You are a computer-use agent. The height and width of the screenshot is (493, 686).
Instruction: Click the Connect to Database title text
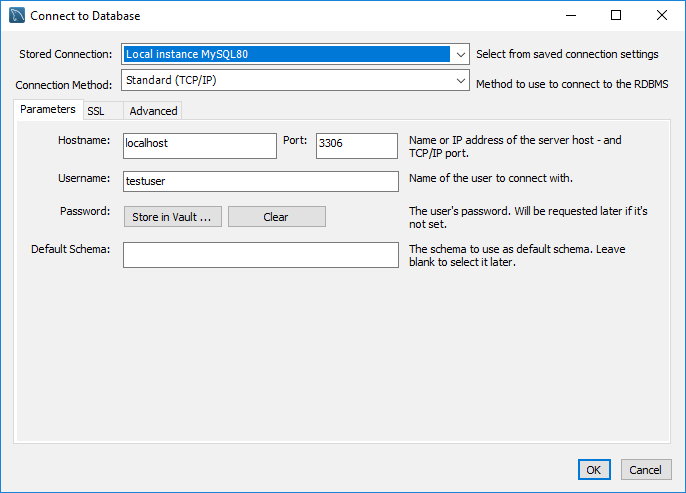(85, 16)
